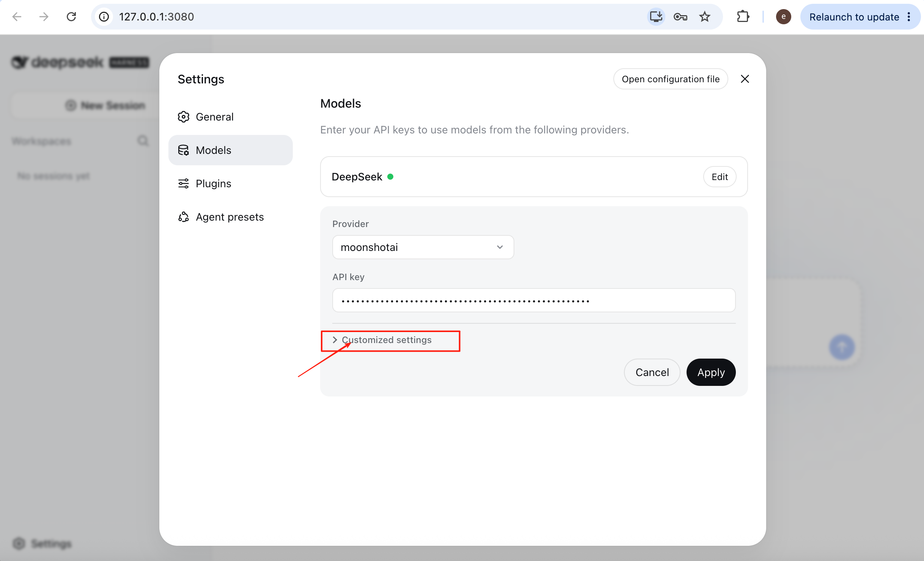Open the Plugins settings tab
Image resolution: width=924 pixels, height=561 pixels.
[x=230, y=183]
